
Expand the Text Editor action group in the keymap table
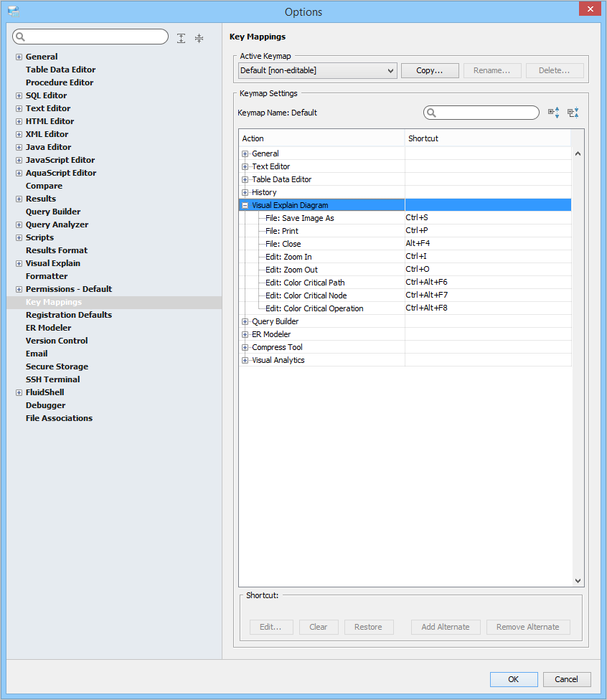click(245, 166)
